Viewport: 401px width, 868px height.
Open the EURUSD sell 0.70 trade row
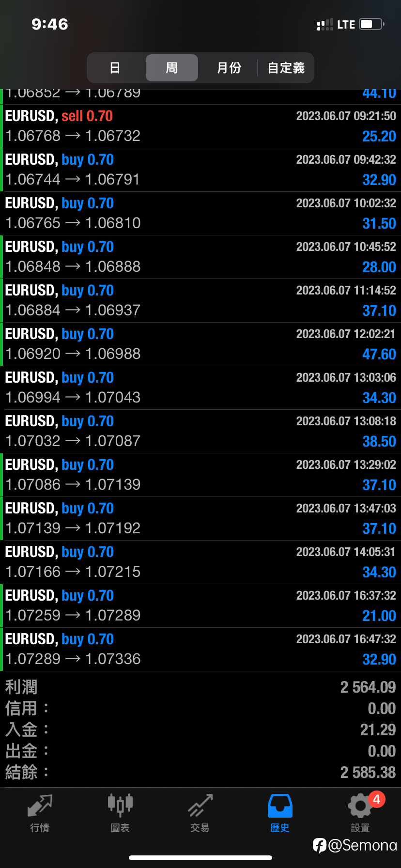pos(200,126)
